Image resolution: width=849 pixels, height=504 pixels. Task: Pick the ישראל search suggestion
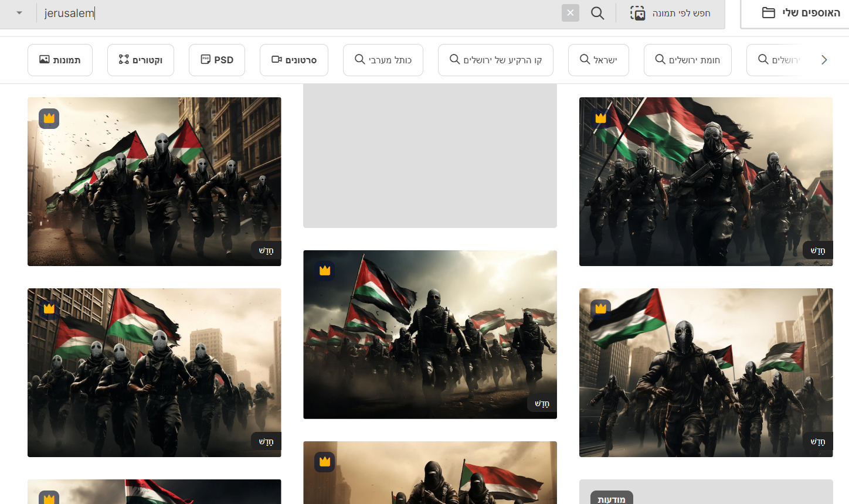click(599, 60)
